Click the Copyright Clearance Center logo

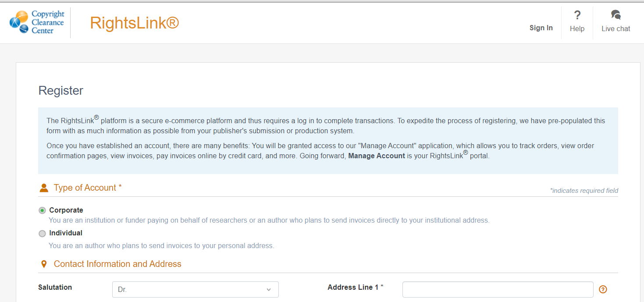[37, 22]
